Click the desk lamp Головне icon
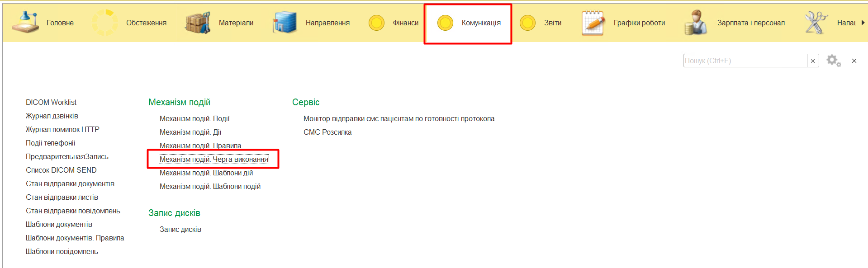This screenshot has height=268, width=868. [x=25, y=23]
